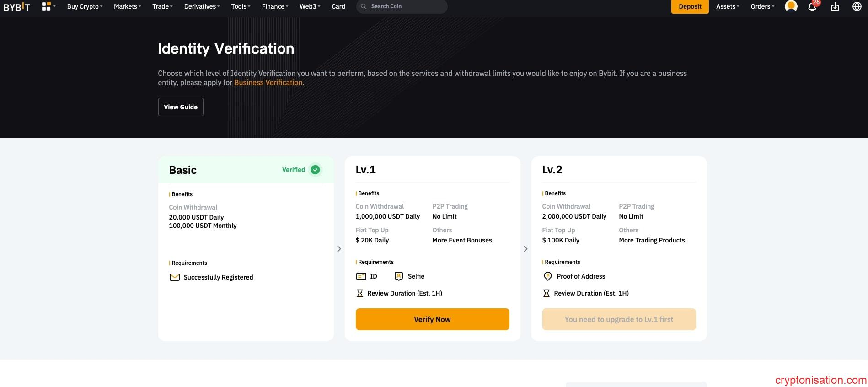Open the apps grid icon menu
The width and height of the screenshot is (868, 387).
46,6
